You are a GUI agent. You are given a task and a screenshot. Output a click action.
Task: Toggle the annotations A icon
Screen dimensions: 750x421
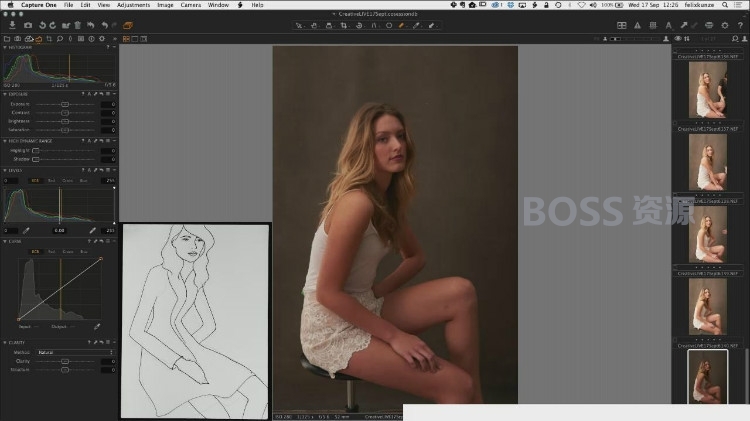pos(669,25)
